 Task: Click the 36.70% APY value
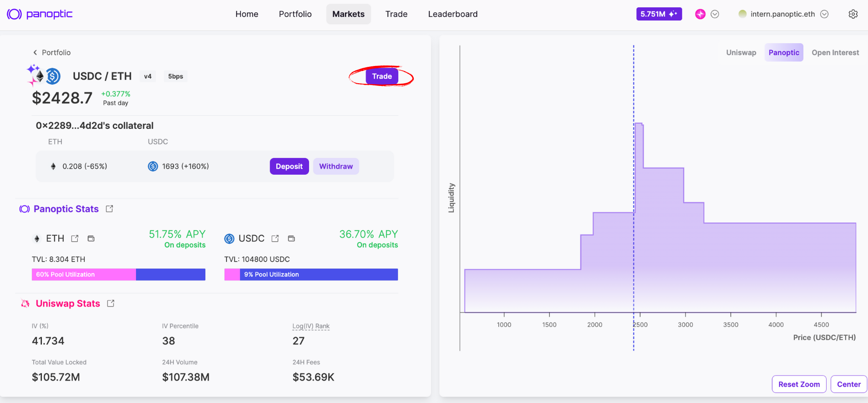[369, 234]
